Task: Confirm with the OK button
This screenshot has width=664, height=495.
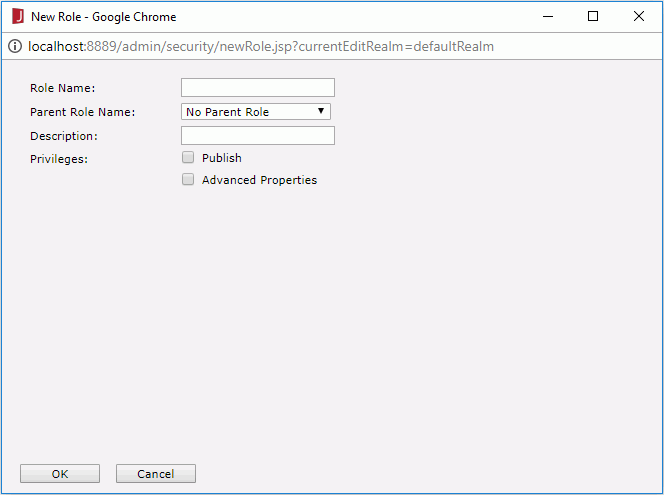Action: [x=60, y=473]
